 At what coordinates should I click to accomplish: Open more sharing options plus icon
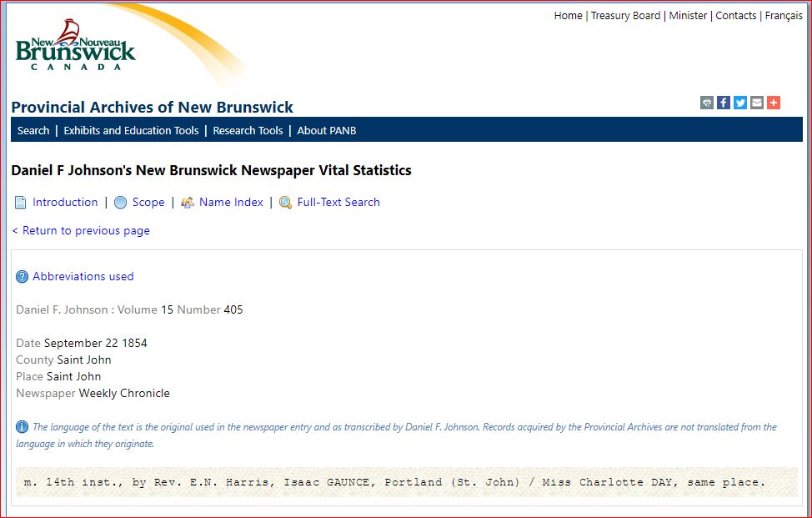(x=774, y=103)
